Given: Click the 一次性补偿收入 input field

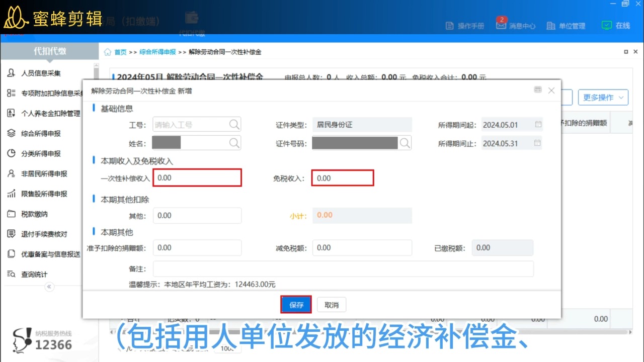Looking at the screenshot, I should 197,178.
